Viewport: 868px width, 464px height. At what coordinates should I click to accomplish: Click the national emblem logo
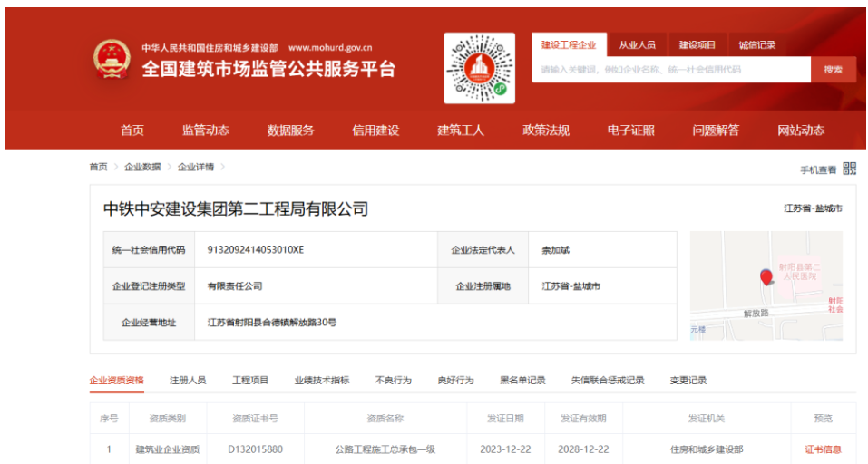[112, 59]
